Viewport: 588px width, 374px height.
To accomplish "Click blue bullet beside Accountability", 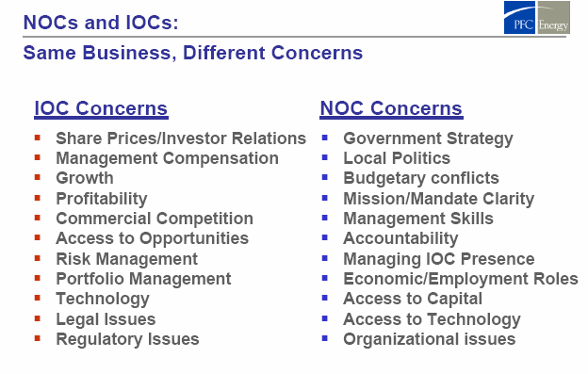I will pos(325,237).
